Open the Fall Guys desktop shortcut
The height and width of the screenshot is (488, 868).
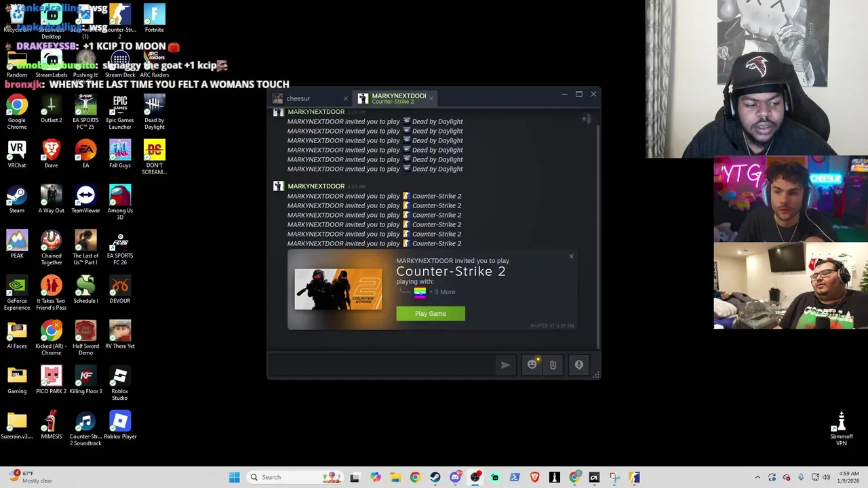(120, 154)
